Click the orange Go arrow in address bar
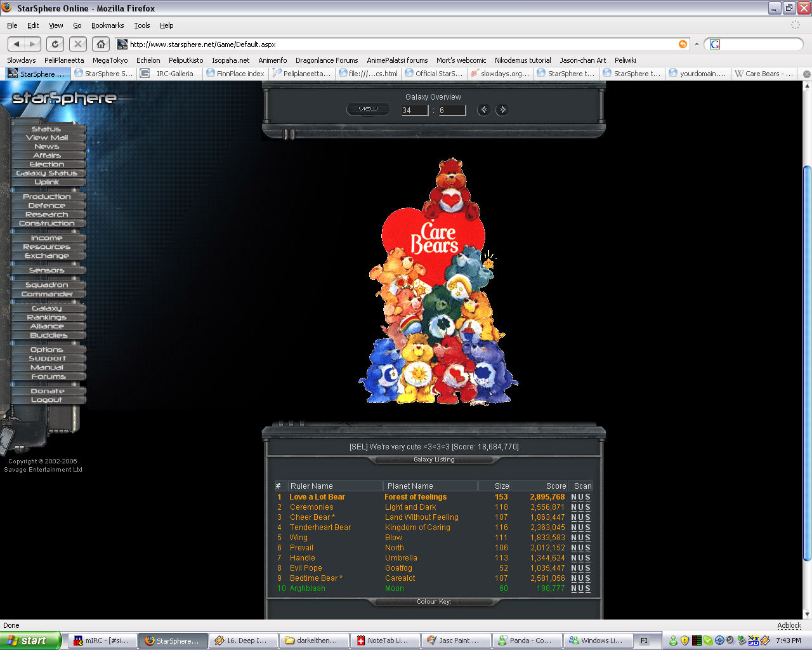 pyautogui.click(x=683, y=44)
